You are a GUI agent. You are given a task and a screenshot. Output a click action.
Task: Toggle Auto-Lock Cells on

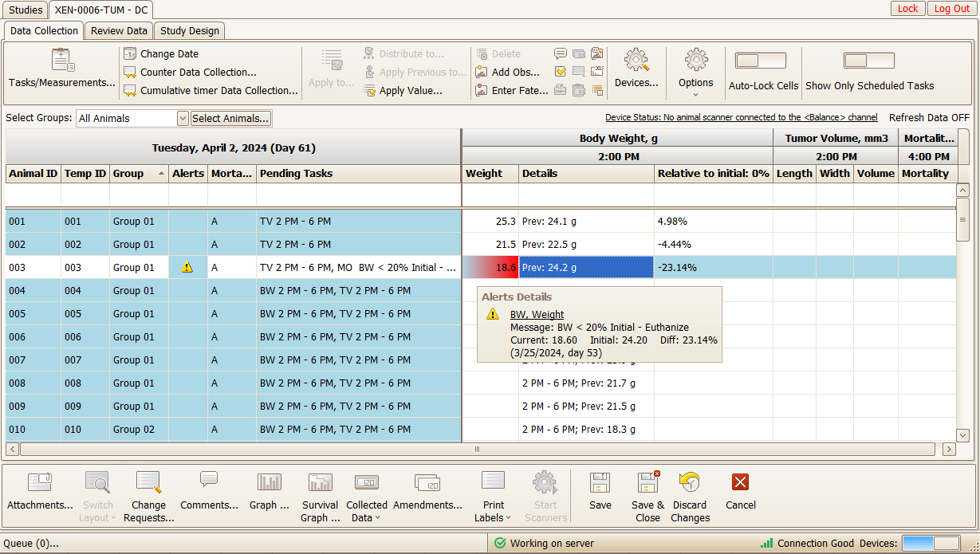[x=760, y=60]
